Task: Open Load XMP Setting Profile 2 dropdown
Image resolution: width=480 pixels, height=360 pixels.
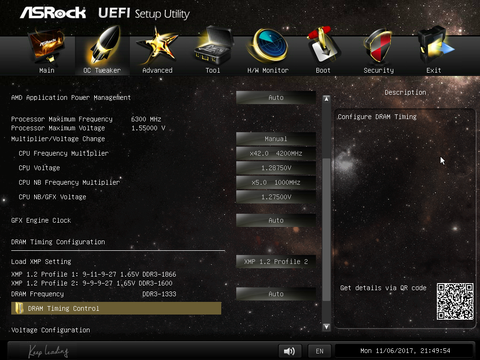Action: click(x=276, y=262)
